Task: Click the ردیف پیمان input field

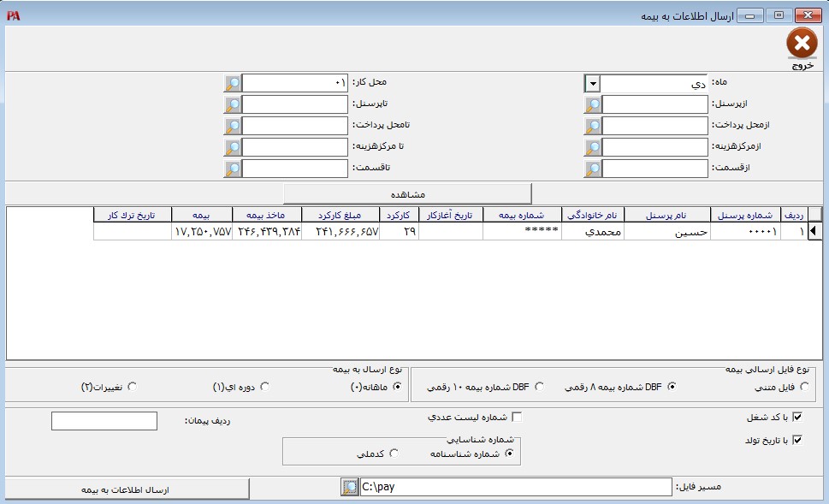Action: (x=104, y=421)
